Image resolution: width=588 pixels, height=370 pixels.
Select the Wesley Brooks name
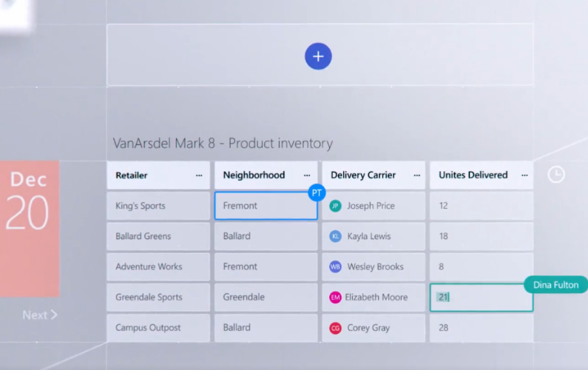[376, 266]
